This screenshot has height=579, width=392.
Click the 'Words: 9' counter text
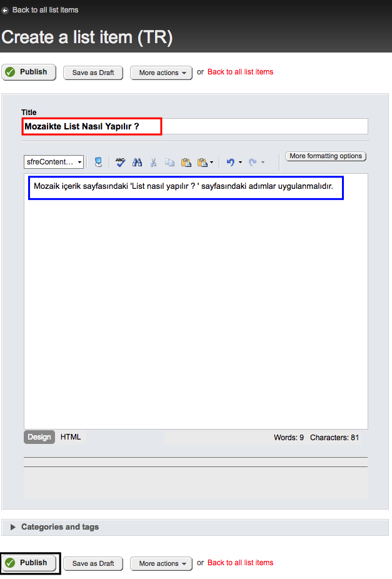click(x=289, y=438)
